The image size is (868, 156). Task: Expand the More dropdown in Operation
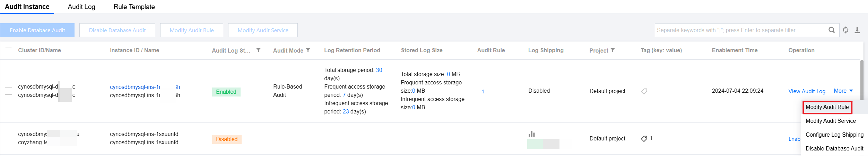point(843,91)
